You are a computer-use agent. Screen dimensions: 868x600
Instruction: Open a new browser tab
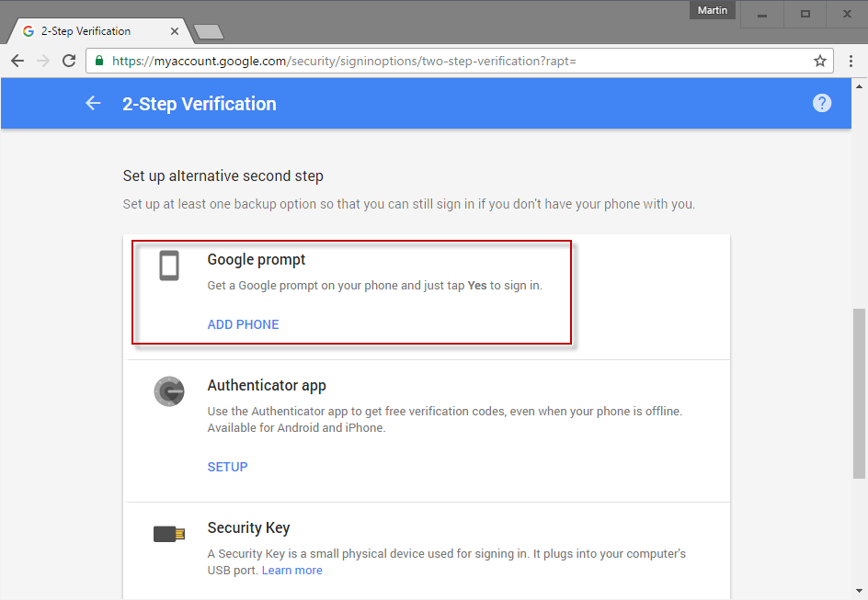tap(207, 29)
